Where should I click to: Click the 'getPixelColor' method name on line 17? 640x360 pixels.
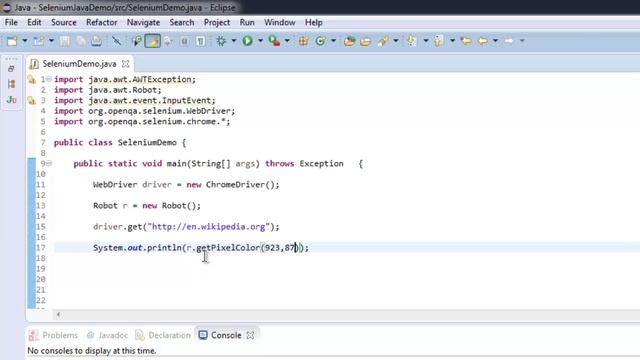tap(228, 248)
